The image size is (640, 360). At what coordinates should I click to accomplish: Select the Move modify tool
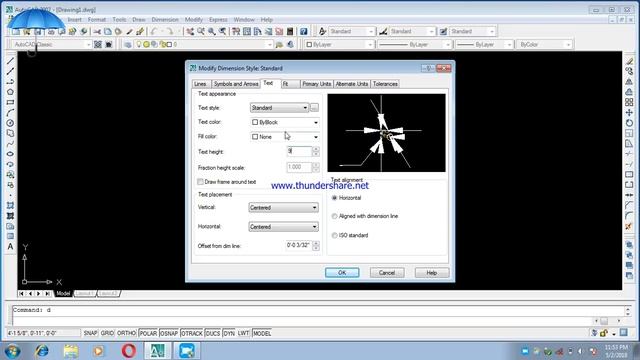[629, 112]
